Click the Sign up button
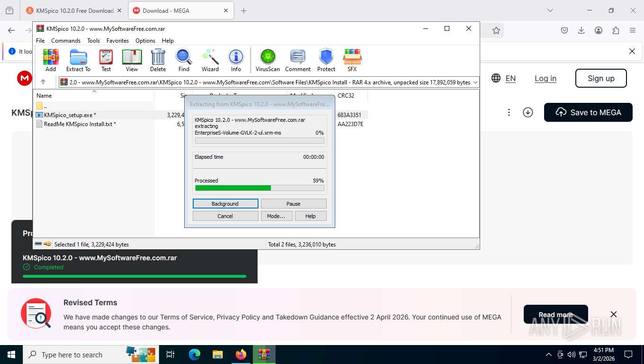This screenshot has height=364, width=644. pos(601,78)
